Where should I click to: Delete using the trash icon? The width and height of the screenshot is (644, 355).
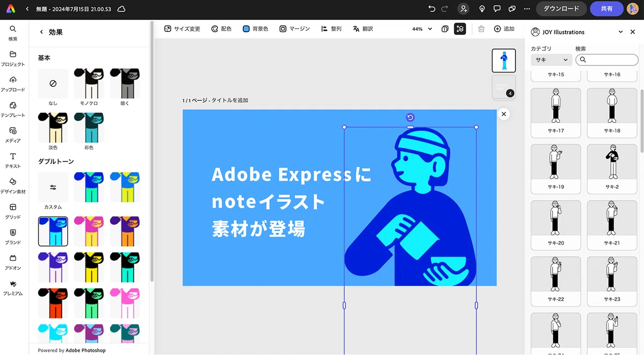coord(481,29)
